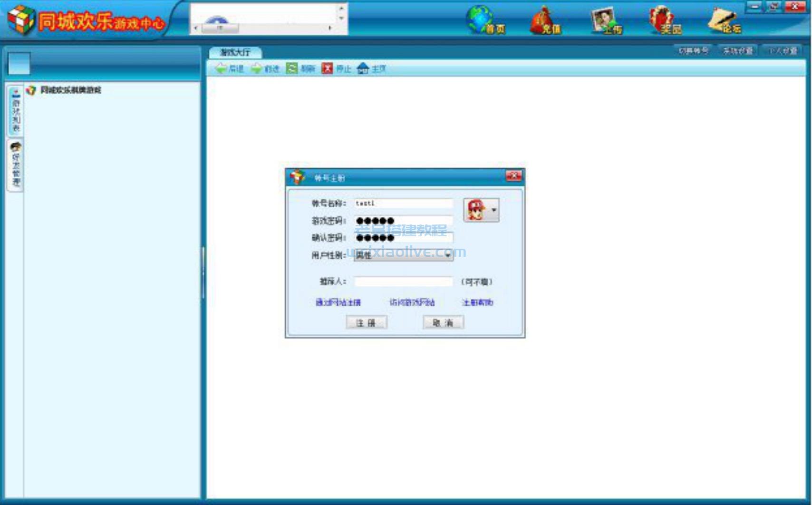Select the 同城欢乐棋牌游戏 tree item
Image resolution: width=812 pixels, height=505 pixels.
pos(71,89)
